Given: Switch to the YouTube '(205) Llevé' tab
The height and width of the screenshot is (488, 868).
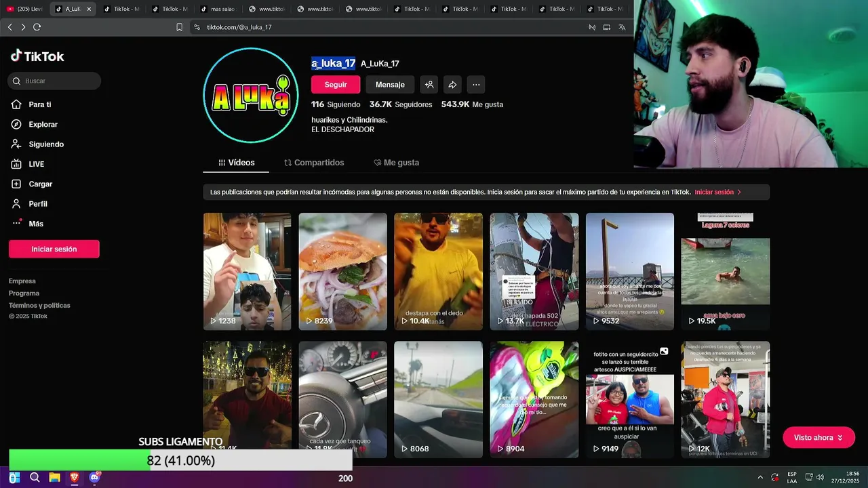Looking at the screenshot, I should coord(24,9).
